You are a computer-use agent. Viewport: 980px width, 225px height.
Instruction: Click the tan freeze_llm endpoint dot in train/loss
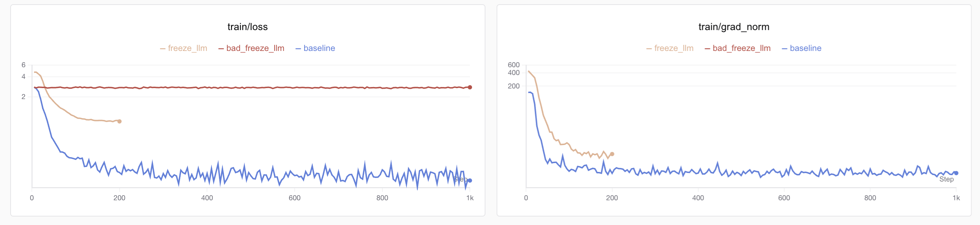point(120,121)
